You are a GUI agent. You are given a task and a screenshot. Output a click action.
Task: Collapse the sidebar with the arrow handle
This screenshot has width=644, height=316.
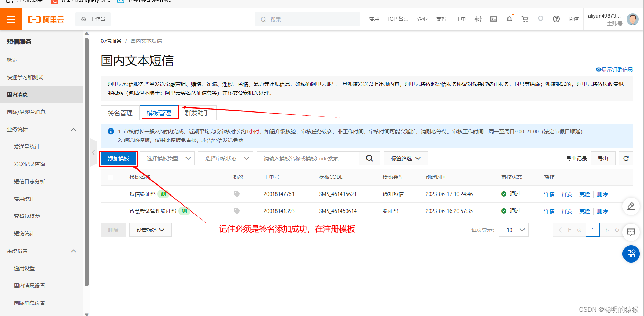click(93, 152)
